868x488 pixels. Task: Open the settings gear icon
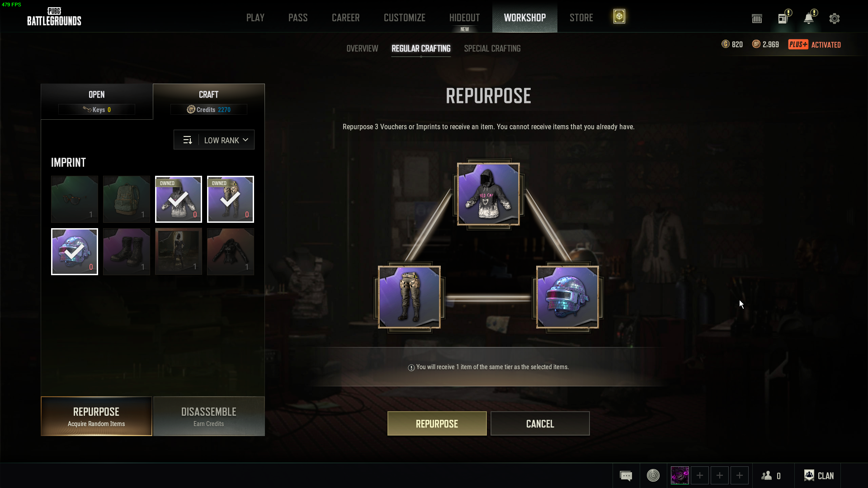834,19
